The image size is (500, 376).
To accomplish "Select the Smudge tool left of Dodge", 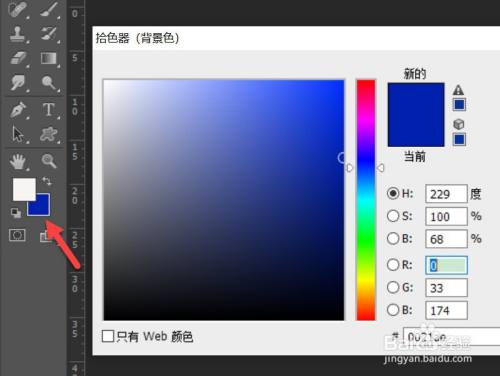I will 18,82.
